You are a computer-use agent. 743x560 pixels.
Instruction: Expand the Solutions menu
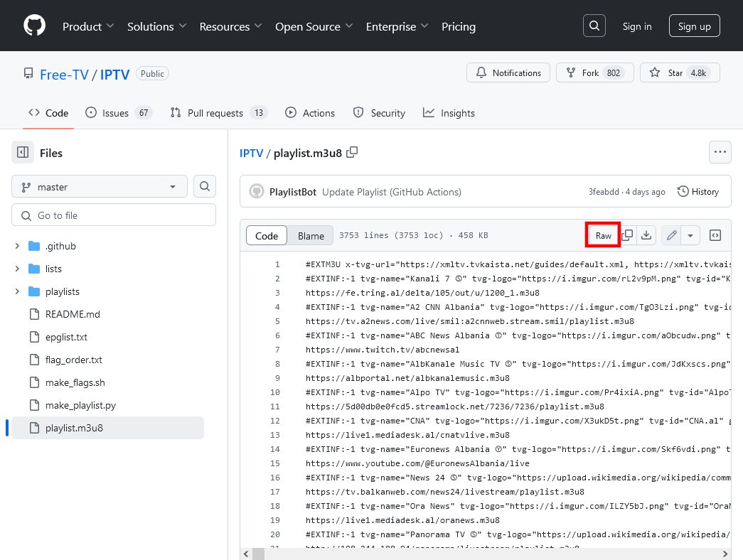156,26
